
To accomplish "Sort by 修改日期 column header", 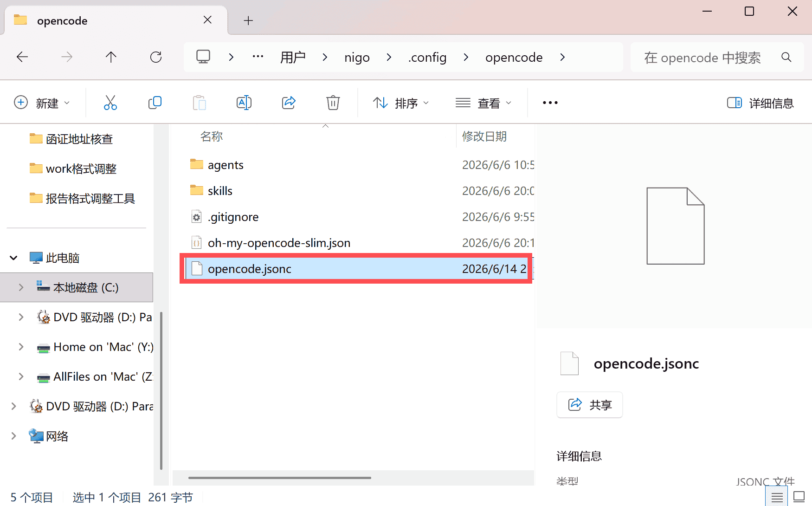I will [x=484, y=136].
